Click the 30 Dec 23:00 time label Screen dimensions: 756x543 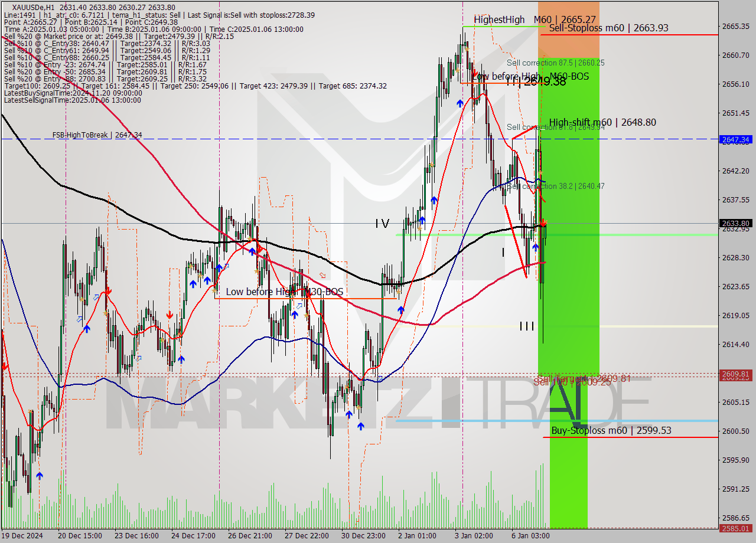[x=363, y=536]
